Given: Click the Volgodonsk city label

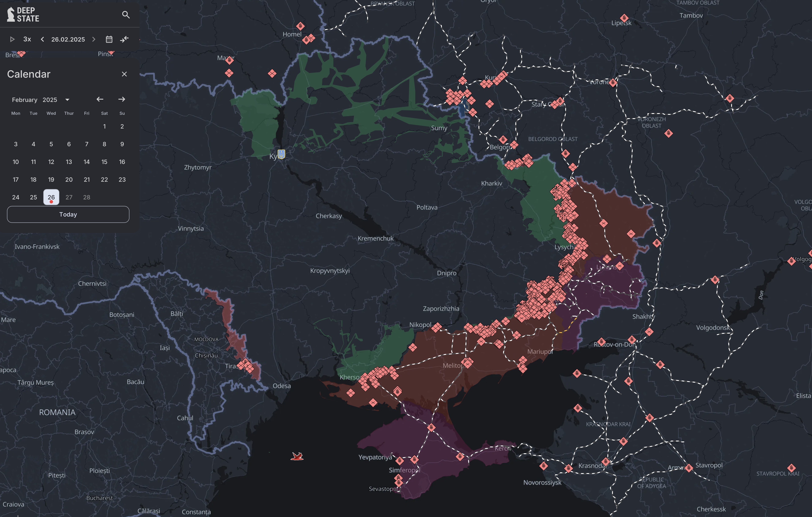Looking at the screenshot, I should 713,328.
